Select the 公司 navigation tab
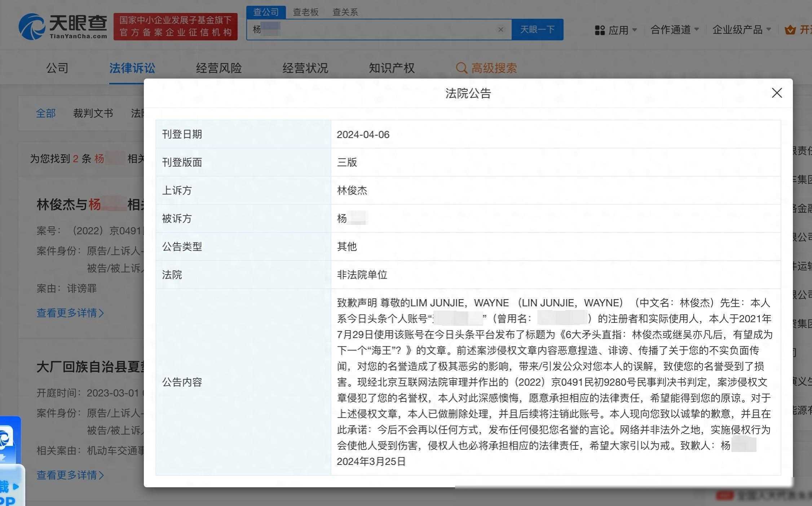Screen dimensions: 812x506 coord(57,68)
